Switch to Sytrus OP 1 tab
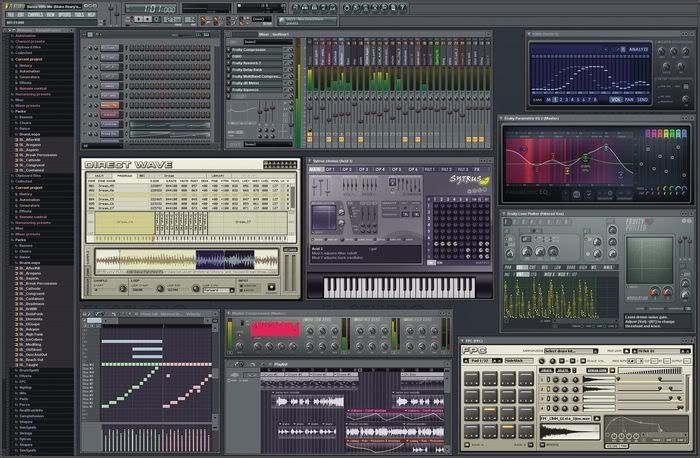This screenshot has height=458, width=700. [330, 170]
